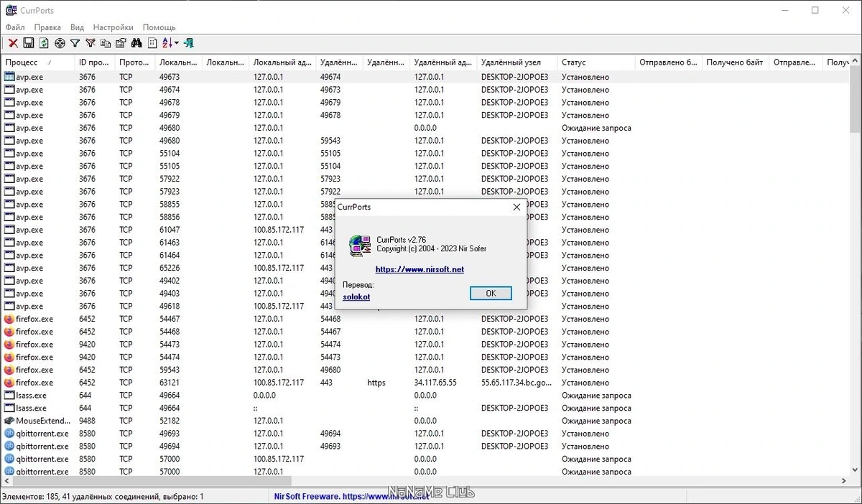The image size is (862, 504).
Task: Open the dropdown arrow beside the A-Z sort icon
Action: (177, 43)
